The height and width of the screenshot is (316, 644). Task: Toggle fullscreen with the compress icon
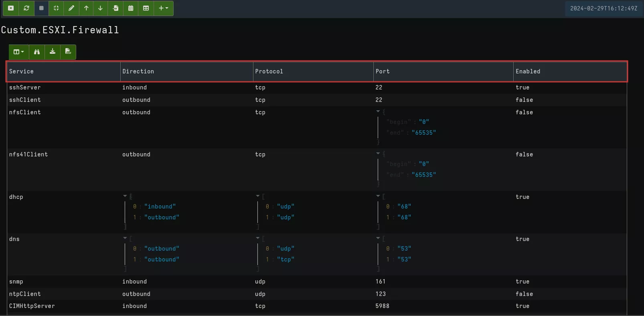point(56,8)
